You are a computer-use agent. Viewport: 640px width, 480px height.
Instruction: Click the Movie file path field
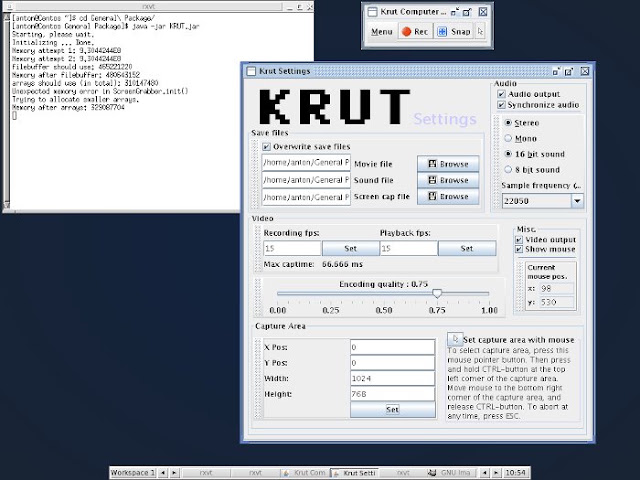[x=306, y=162]
